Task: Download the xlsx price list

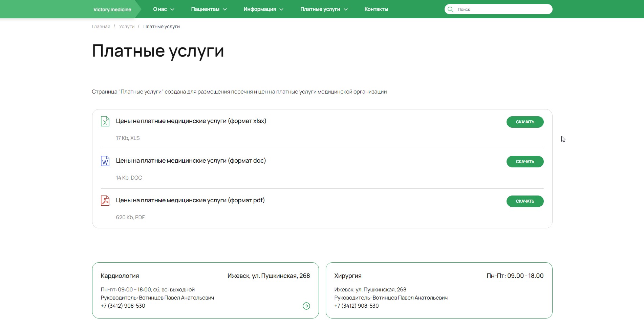Action: [525, 122]
